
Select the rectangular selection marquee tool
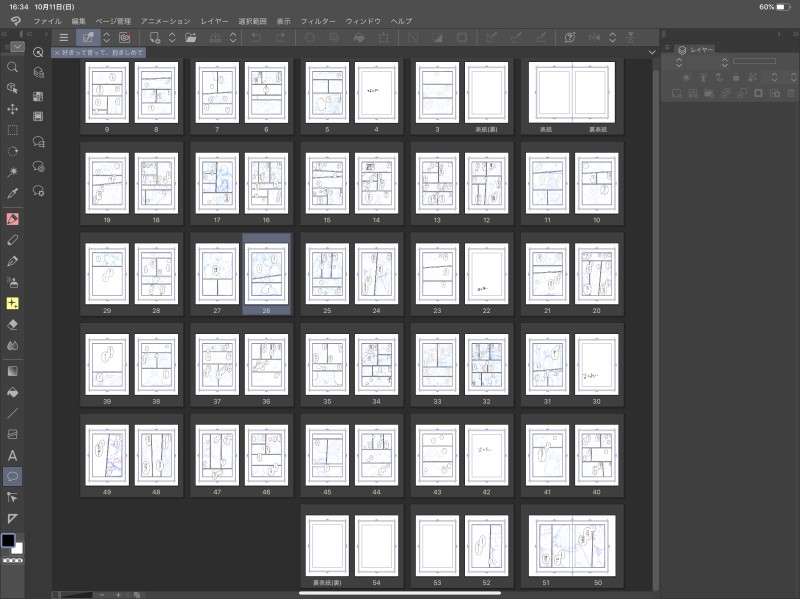[x=12, y=130]
